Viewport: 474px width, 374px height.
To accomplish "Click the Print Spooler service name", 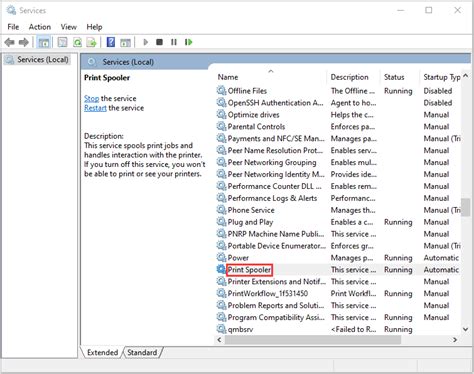I will click(x=249, y=270).
